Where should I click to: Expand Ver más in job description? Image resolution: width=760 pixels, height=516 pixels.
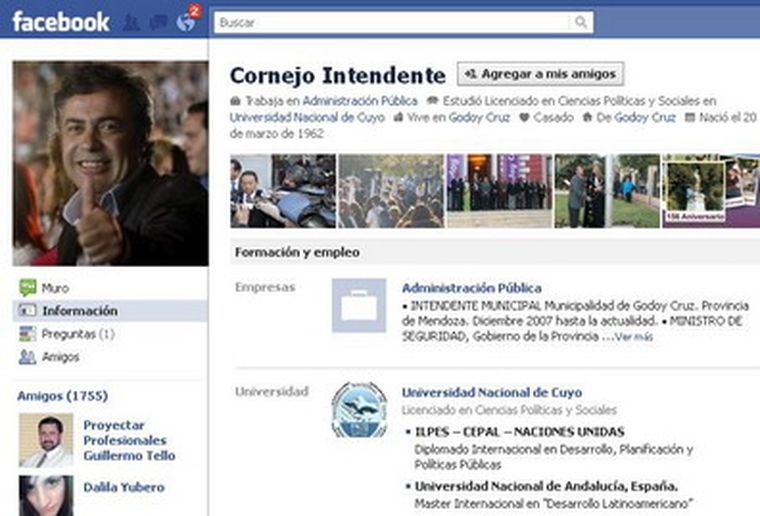click(634, 337)
